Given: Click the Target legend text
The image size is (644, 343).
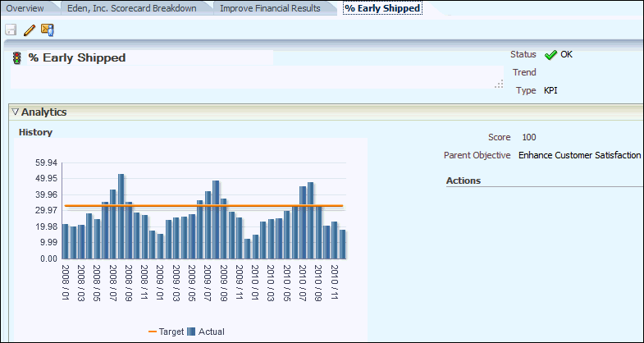Looking at the screenshot, I should [x=171, y=332].
